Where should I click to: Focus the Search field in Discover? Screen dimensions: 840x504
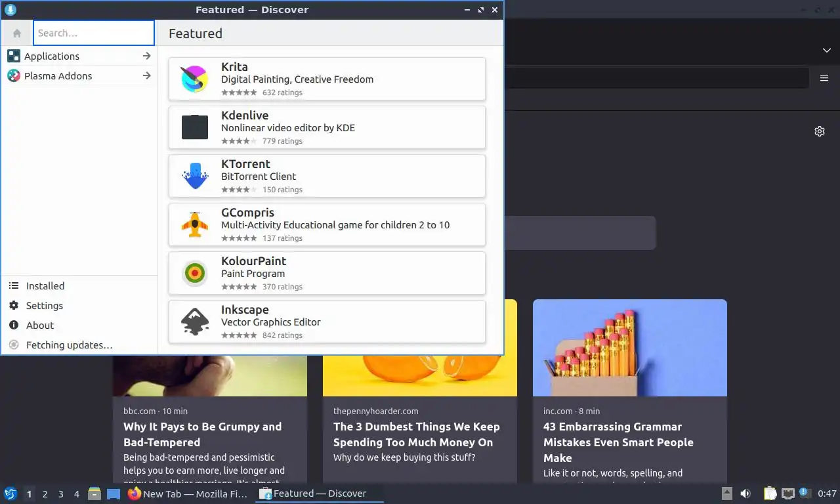pyautogui.click(x=94, y=33)
